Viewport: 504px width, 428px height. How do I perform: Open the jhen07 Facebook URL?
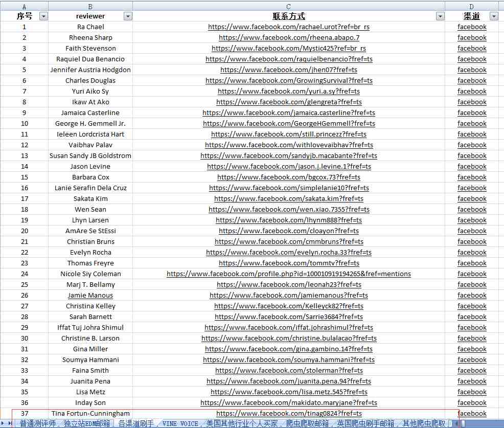click(289, 70)
